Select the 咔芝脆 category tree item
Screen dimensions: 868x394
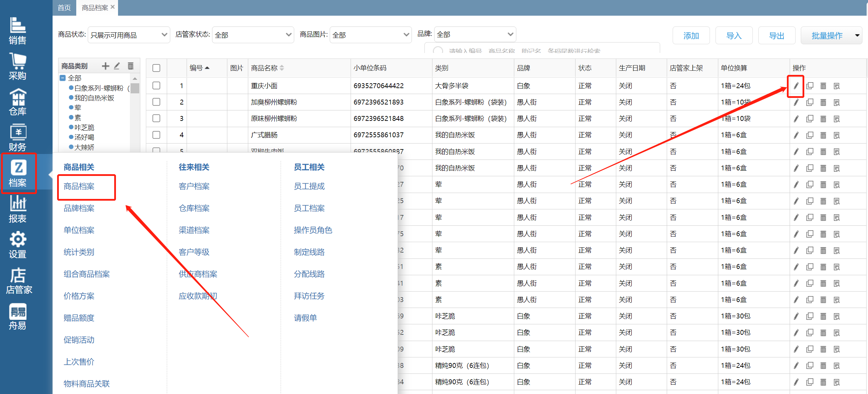point(84,128)
